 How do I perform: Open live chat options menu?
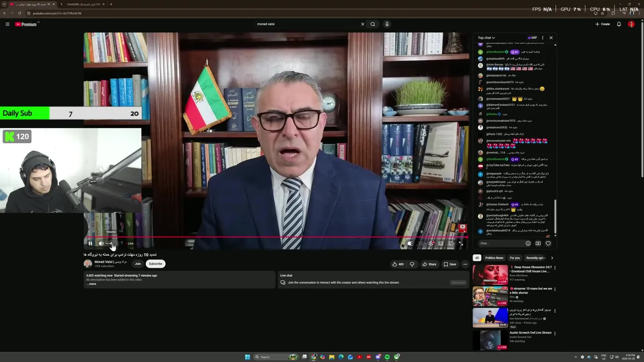542,38
